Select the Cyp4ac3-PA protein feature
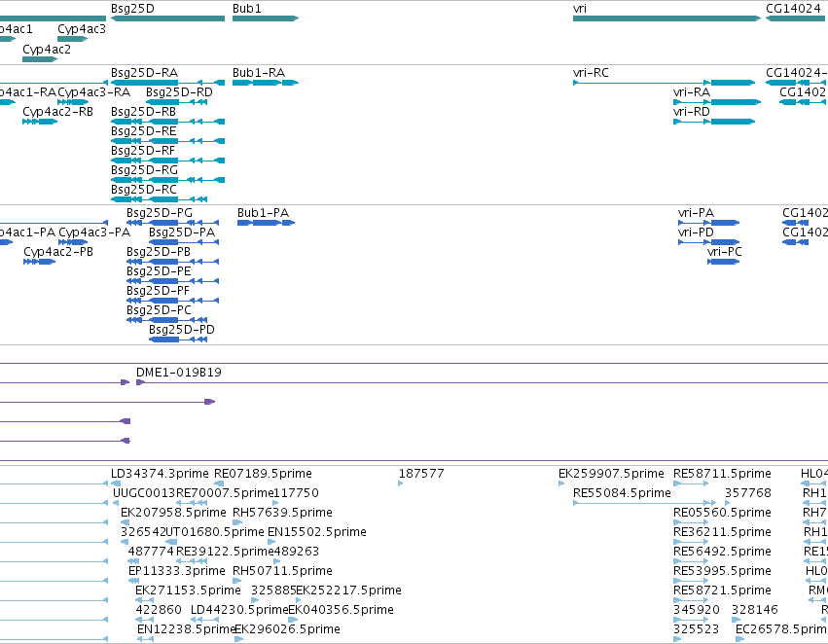 point(73,242)
